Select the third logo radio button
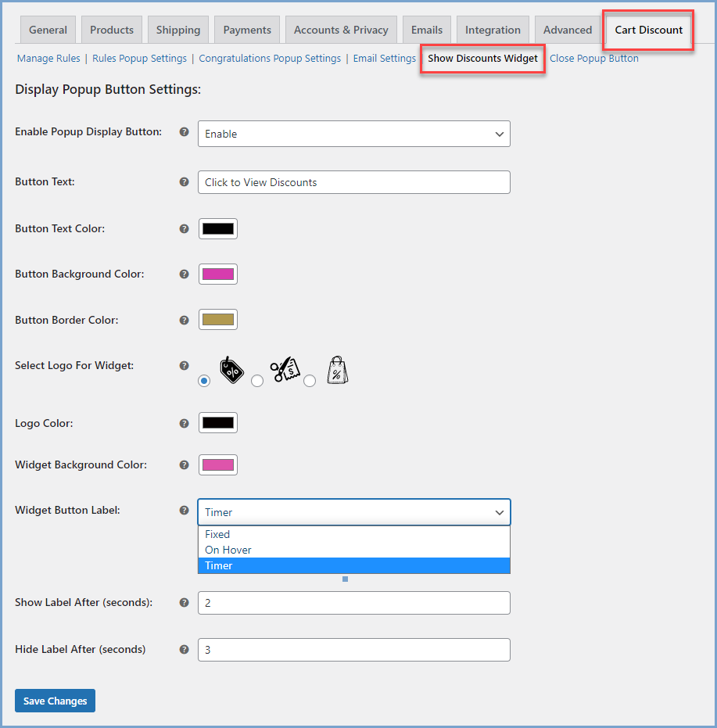This screenshot has width=717, height=728. pos(310,381)
